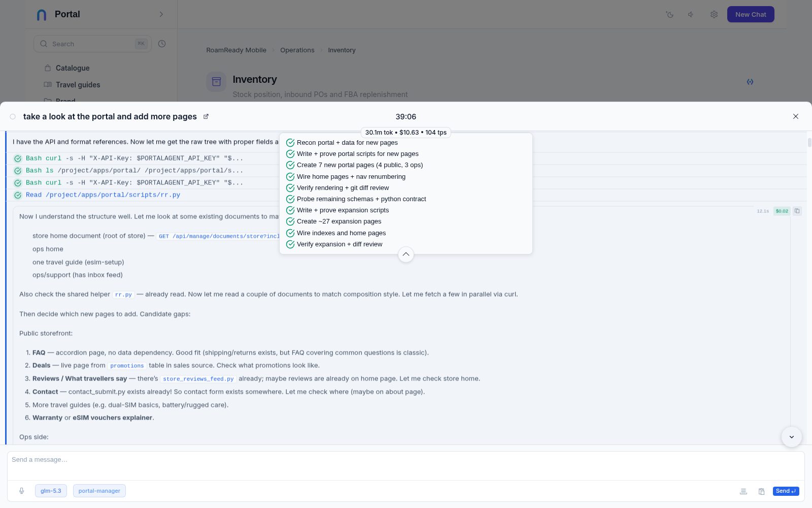
Task: Open Catalogue in the sidebar
Action: tap(73, 68)
